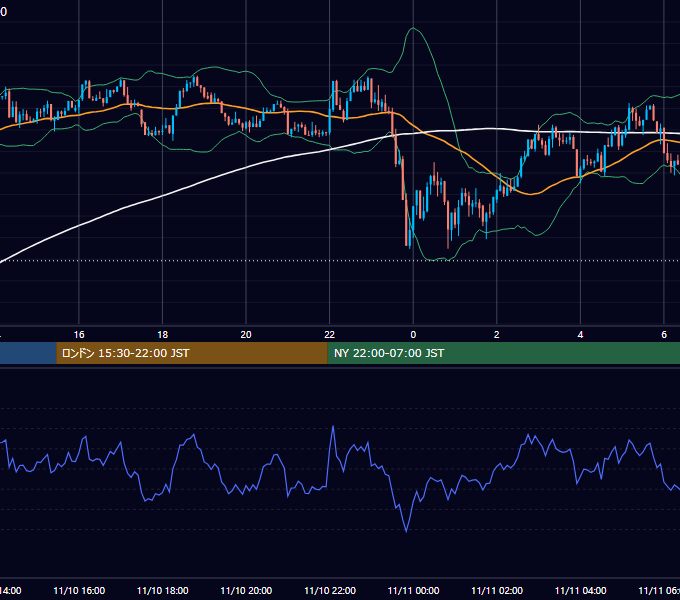Click the upper time axis label 20

click(x=246, y=335)
